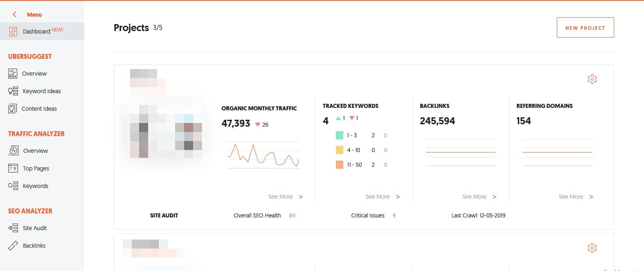
Task: Click the Traffic Analyzer Keywords icon
Action: coord(13,186)
